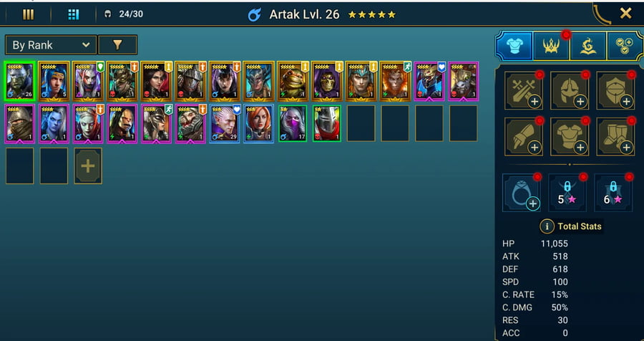Add a ring accessory
The height and width of the screenshot is (341, 644).
(x=522, y=193)
